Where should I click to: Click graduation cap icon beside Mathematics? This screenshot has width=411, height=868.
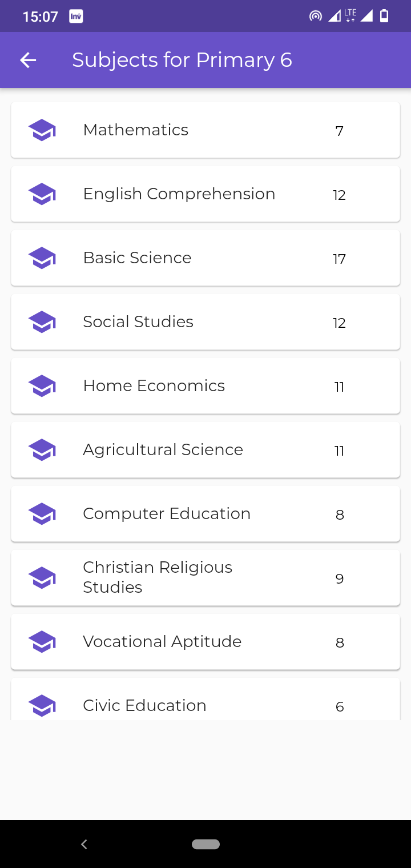(x=42, y=130)
